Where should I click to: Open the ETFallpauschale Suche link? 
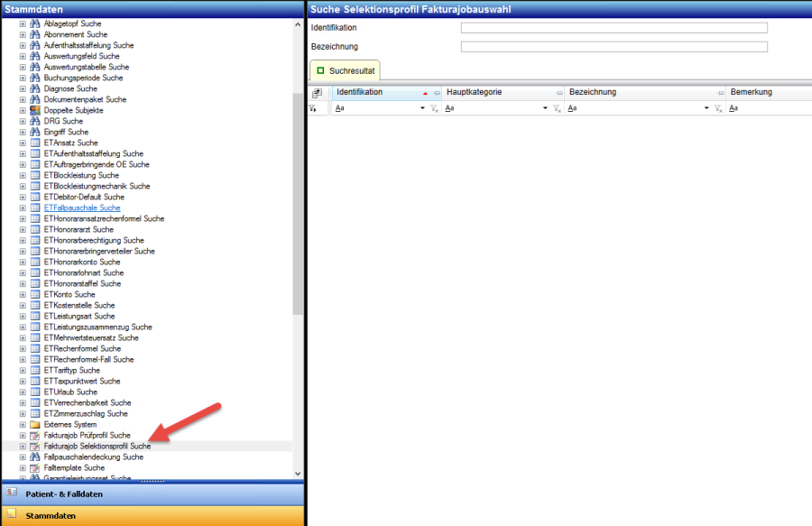point(82,208)
